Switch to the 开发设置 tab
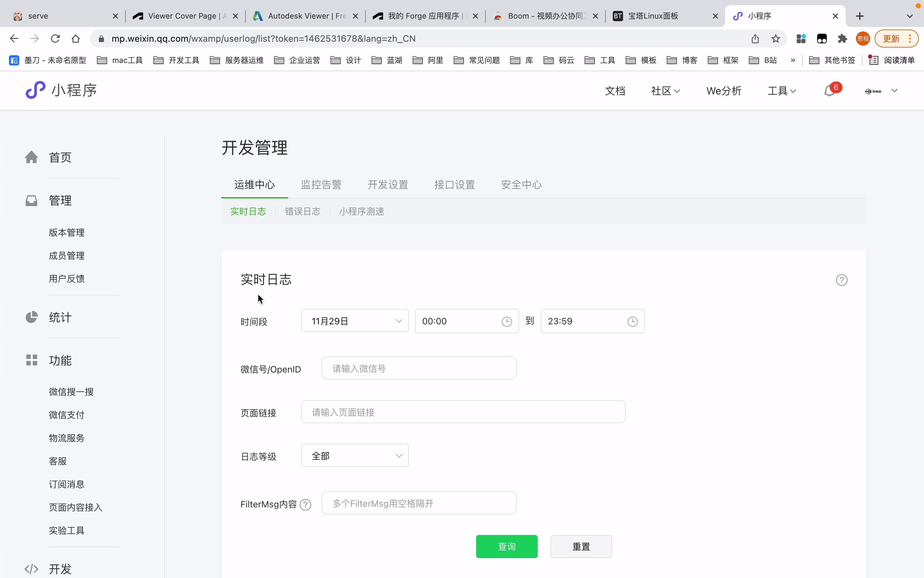The image size is (924, 578). point(388,185)
